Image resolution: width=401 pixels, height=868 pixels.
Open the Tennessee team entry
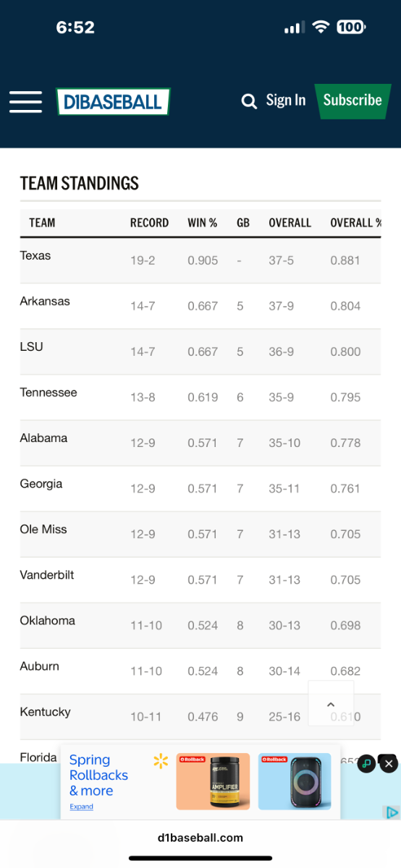[48, 392]
